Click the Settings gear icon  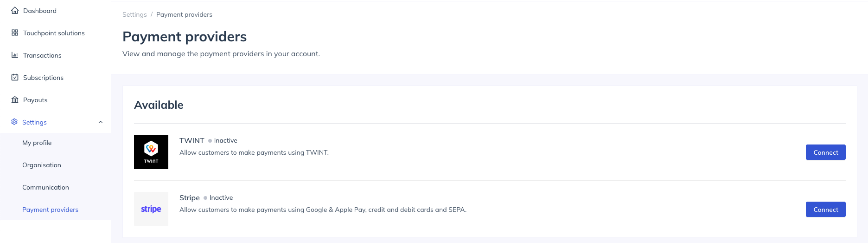click(14, 122)
